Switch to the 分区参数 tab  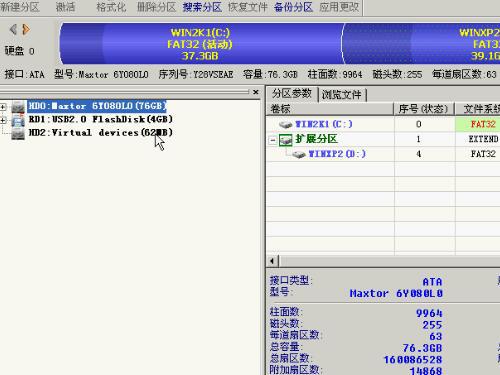point(292,94)
